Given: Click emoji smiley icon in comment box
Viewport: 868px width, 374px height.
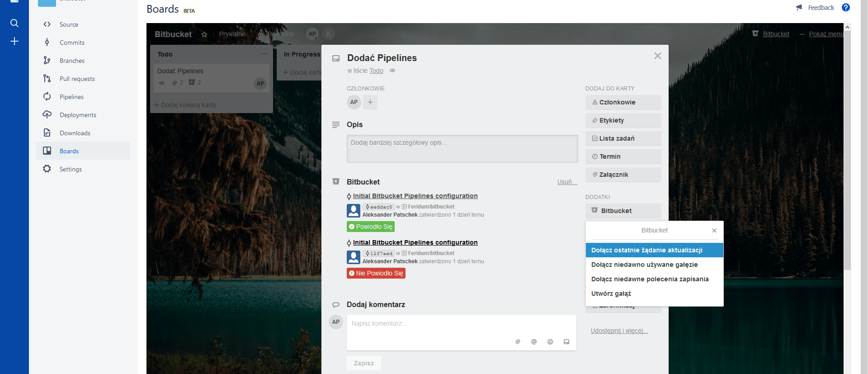Looking at the screenshot, I should click(x=550, y=342).
